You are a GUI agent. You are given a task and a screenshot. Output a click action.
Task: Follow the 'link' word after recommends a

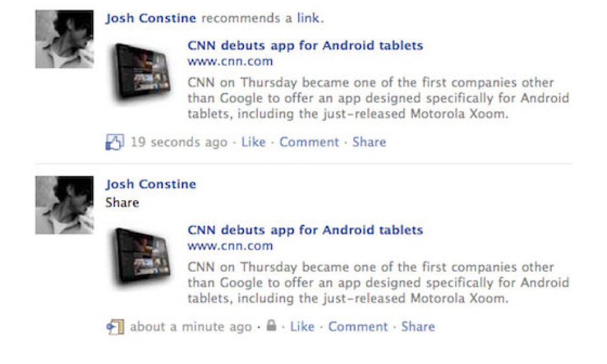pyautogui.click(x=308, y=18)
